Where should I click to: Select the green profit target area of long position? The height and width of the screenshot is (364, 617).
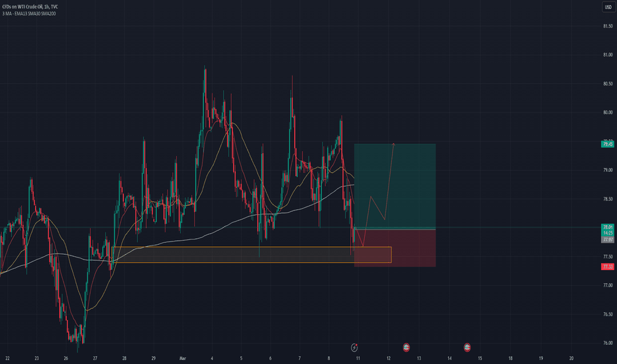(395, 186)
